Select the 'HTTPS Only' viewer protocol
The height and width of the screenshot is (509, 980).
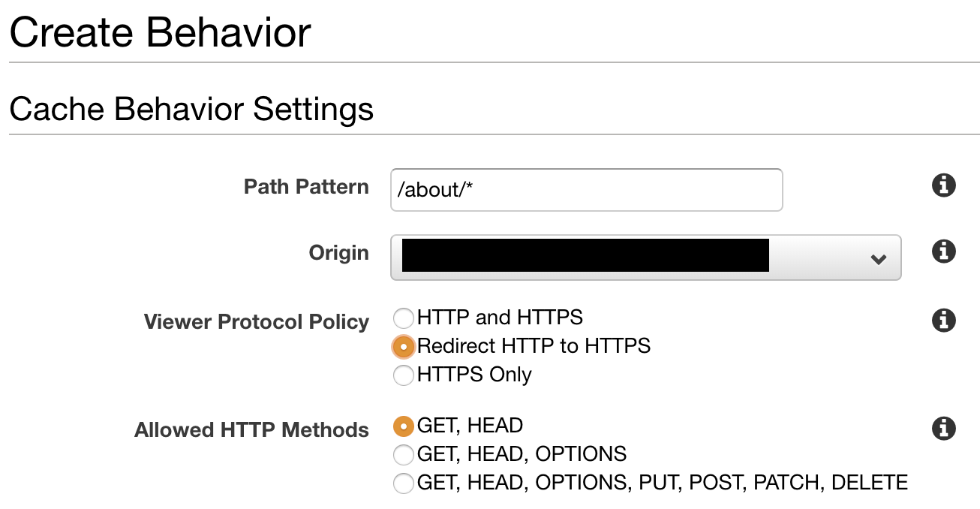[404, 375]
